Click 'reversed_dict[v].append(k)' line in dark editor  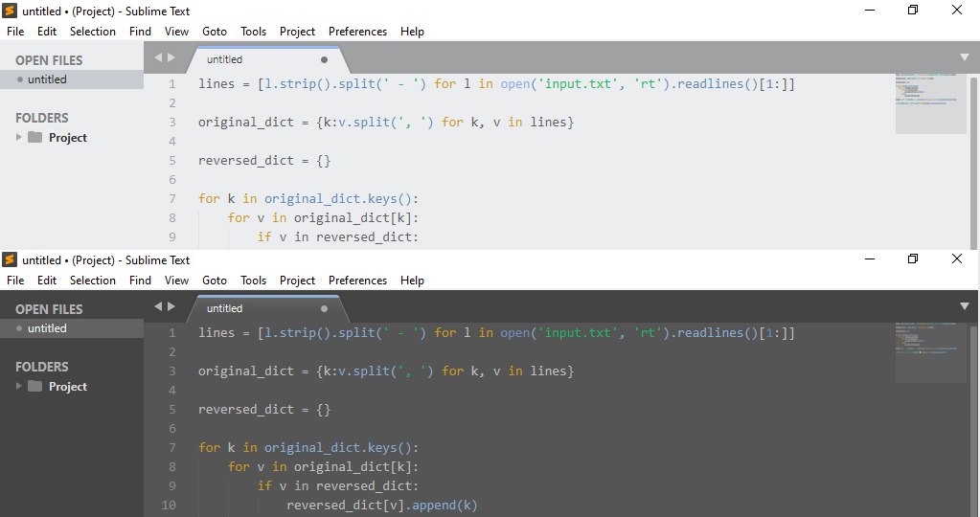pyautogui.click(x=382, y=506)
